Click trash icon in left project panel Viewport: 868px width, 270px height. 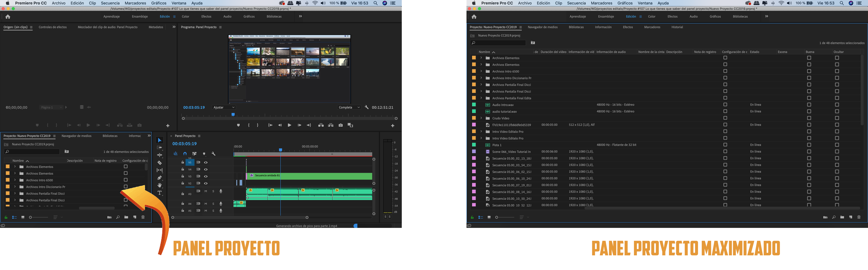143,217
